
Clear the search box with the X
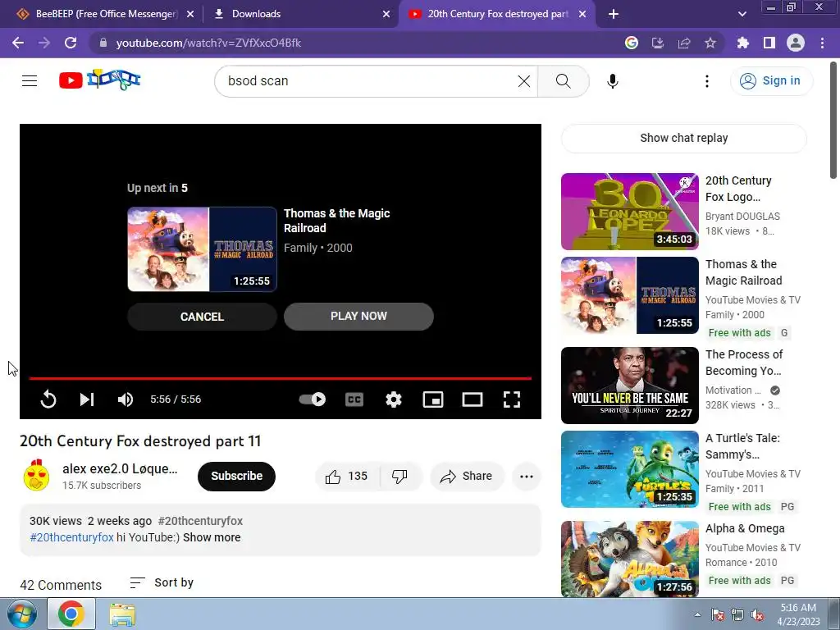coord(524,81)
